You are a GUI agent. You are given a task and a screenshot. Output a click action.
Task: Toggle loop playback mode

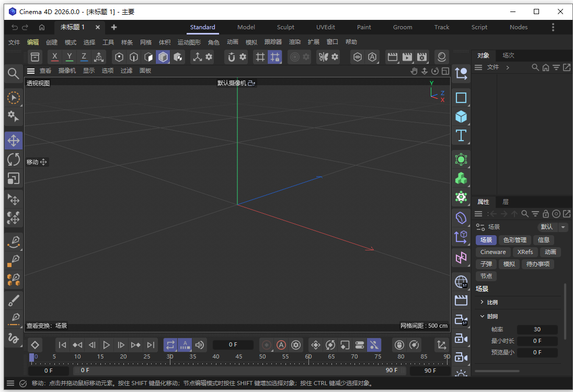tap(170, 344)
